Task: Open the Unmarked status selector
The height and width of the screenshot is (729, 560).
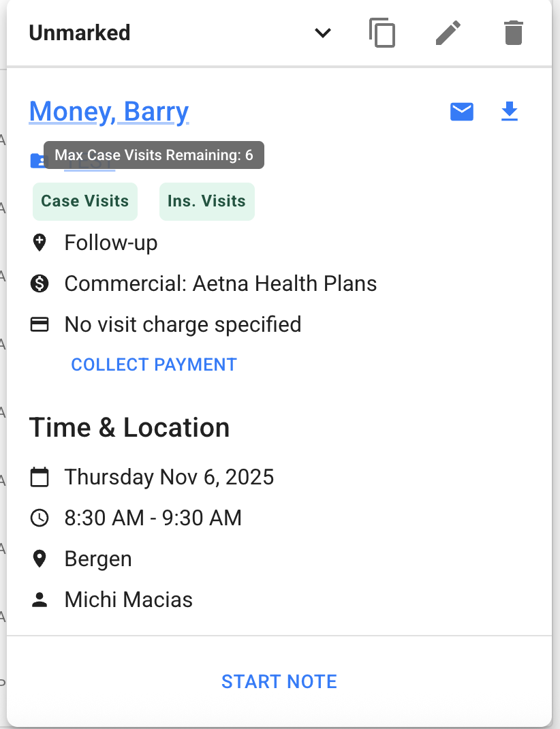Action: [80, 33]
